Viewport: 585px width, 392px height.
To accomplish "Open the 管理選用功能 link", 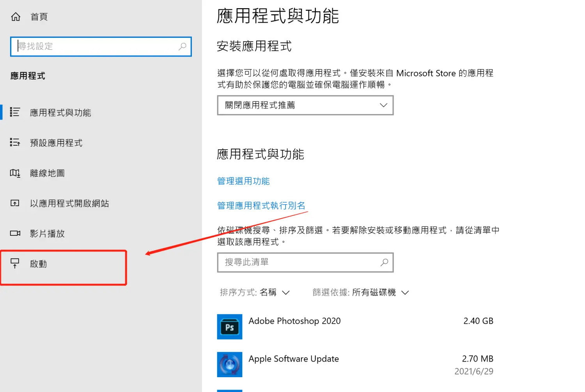I will point(243,181).
